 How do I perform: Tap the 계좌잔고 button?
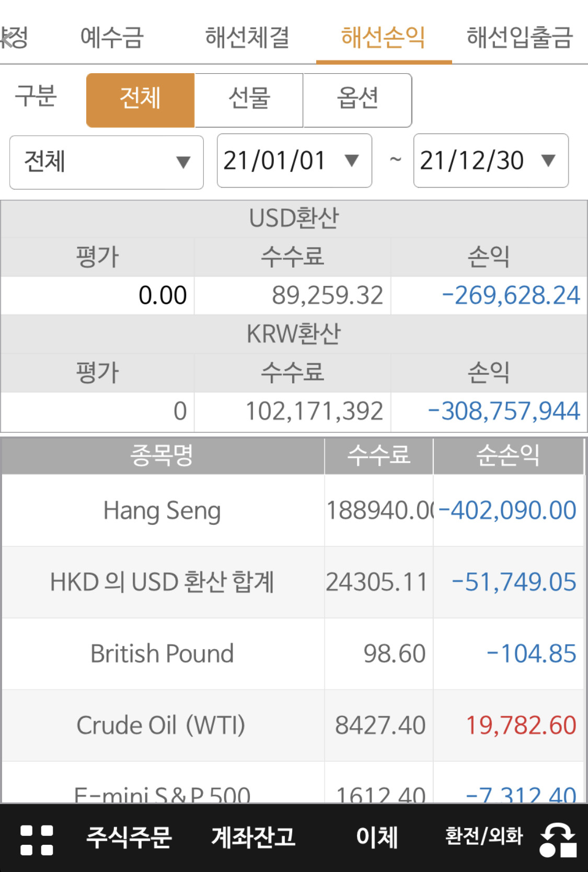click(253, 837)
